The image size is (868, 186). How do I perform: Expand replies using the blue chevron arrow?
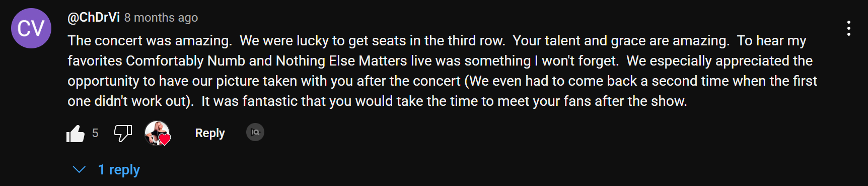pos(79,169)
